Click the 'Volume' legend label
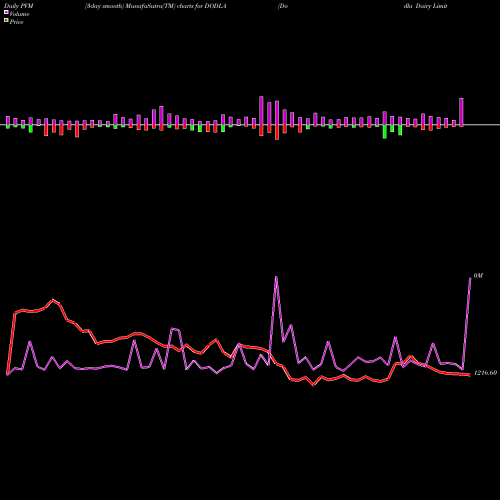Viewport: 500px width, 500px height. pos(19,14)
